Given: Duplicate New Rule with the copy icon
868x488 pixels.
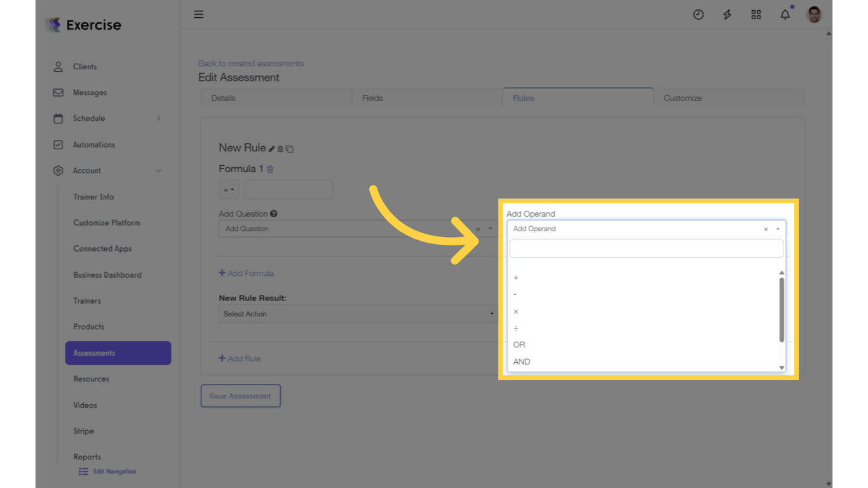Looking at the screenshot, I should 290,148.
